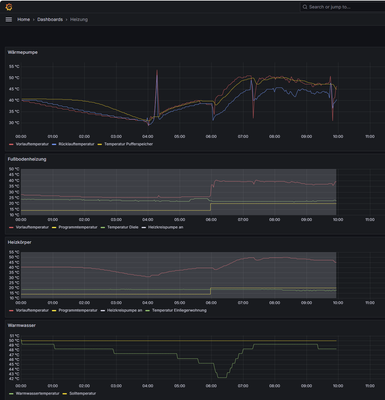Click the 55 °C label on Heizkörper axis

point(14,252)
